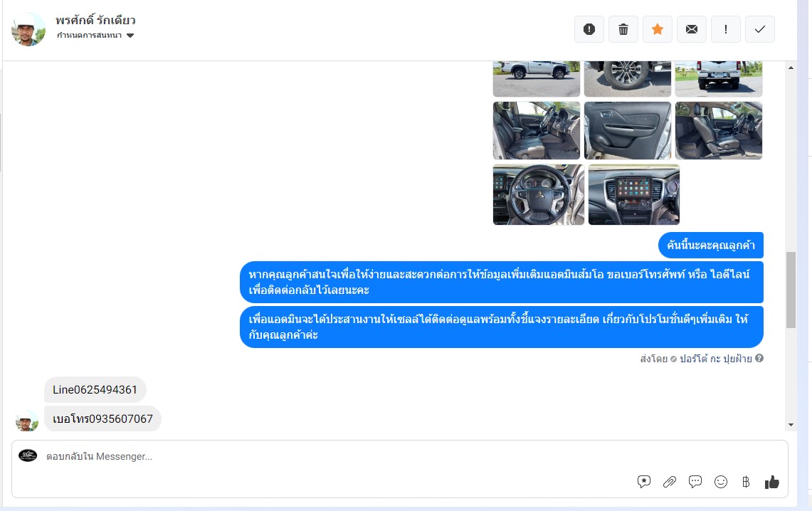Attach a file with the paperclip icon

point(669,482)
